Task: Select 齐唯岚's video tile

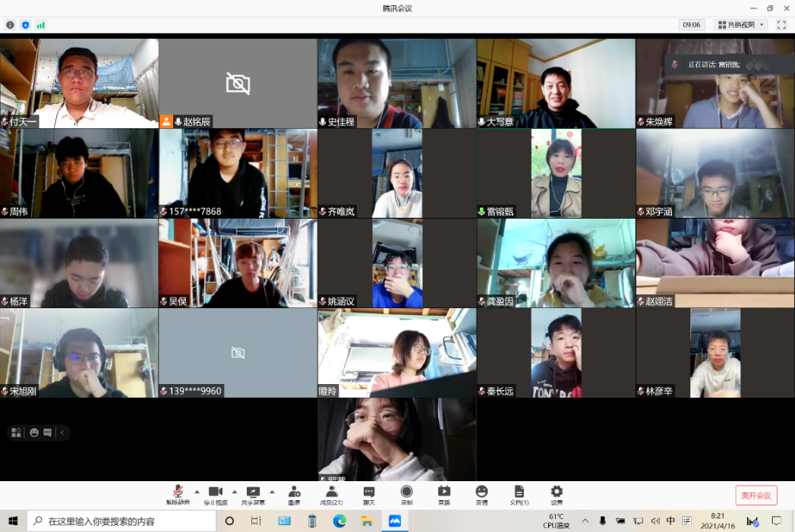Action: coord(397,173)
